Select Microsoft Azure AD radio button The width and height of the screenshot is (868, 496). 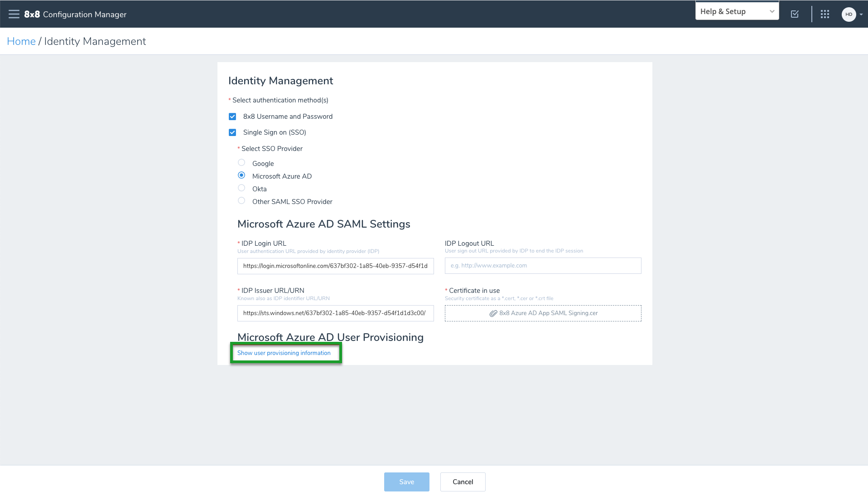pos(241,175)
